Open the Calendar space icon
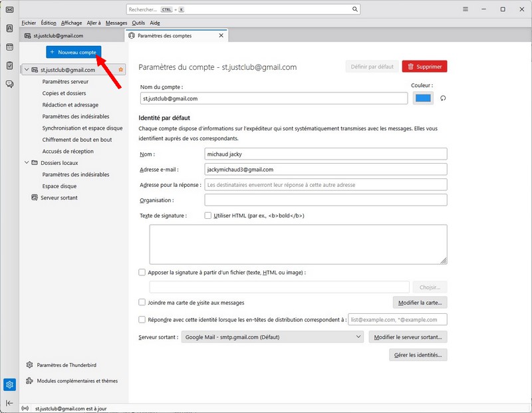Image resolution: width=532 pixels, height=413 pixels. coord(9,47)
